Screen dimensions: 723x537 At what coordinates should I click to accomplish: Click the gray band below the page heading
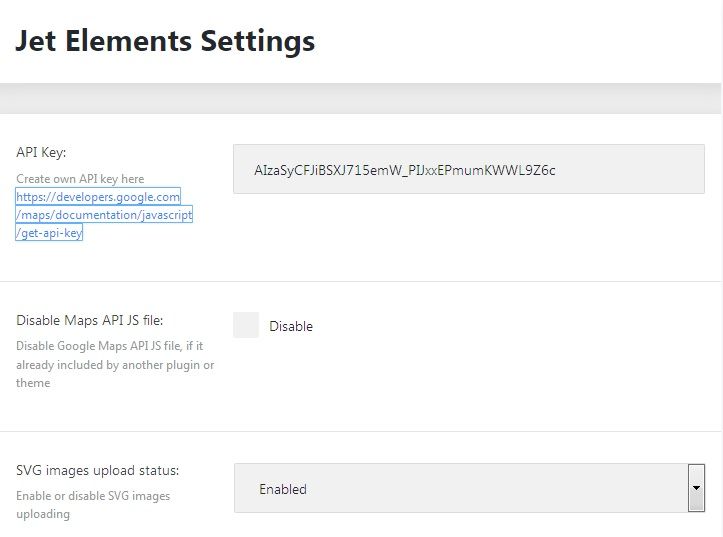pos(361,100)
